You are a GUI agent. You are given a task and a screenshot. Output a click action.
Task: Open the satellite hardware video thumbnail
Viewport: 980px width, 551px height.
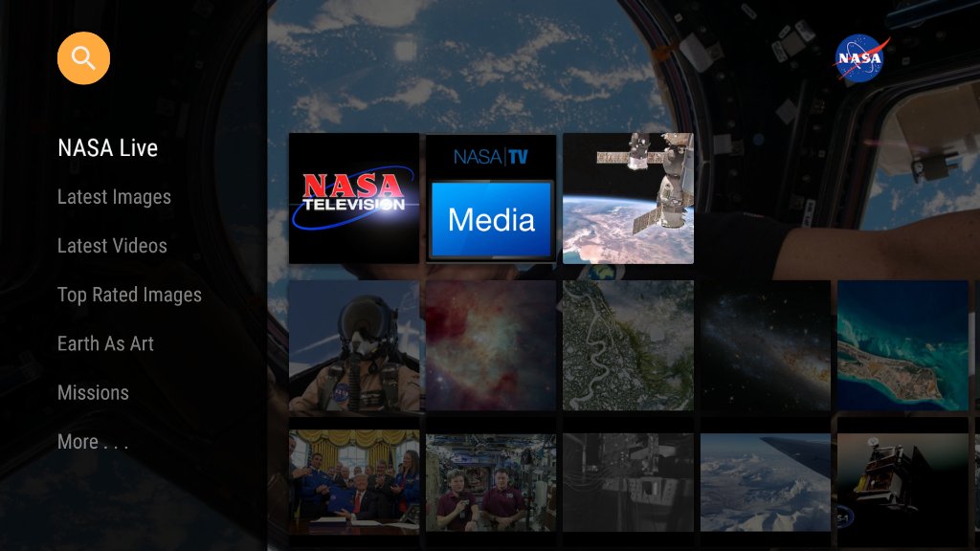(902, 482)
